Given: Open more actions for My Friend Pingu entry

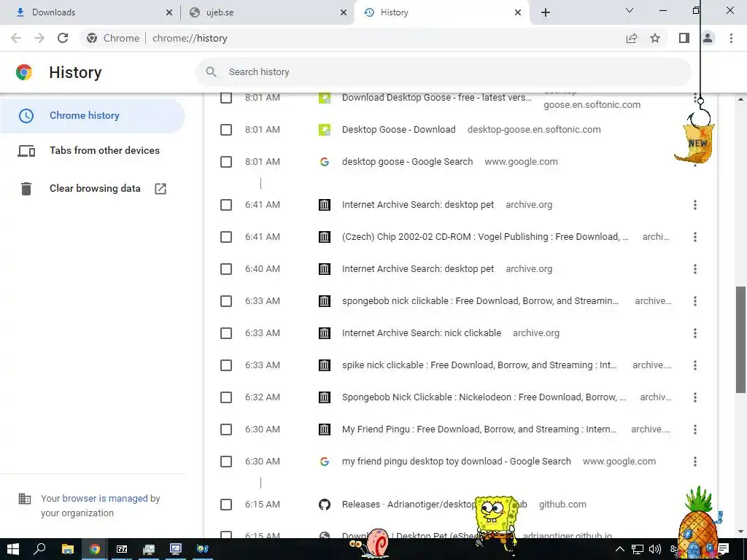Looking at the screenshot, I should click(695, 429).
